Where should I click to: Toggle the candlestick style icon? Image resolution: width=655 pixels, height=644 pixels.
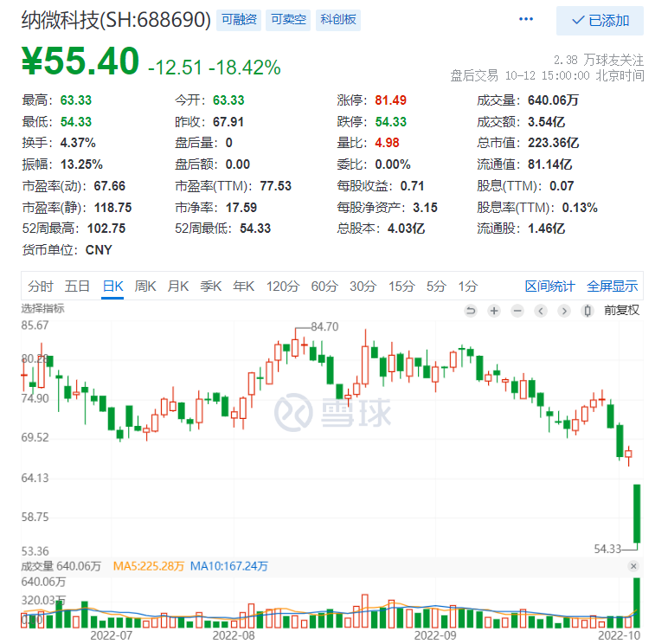(588, 311)
